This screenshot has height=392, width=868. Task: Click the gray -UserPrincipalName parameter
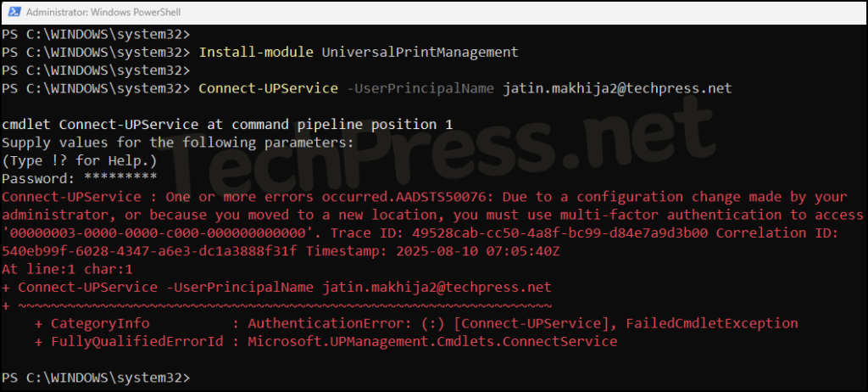coord(420,88)
